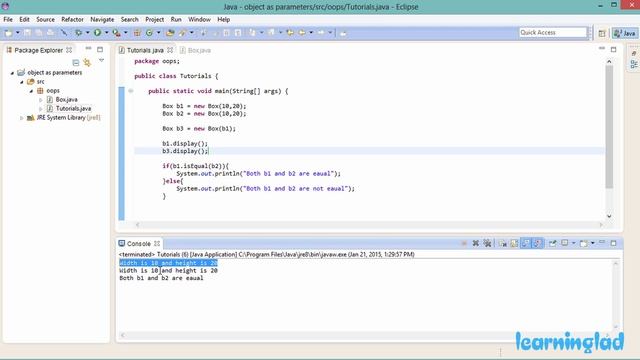640x360 pixels.
Task: Open New Java Class dropdown arrow
Action: point(158,33)
